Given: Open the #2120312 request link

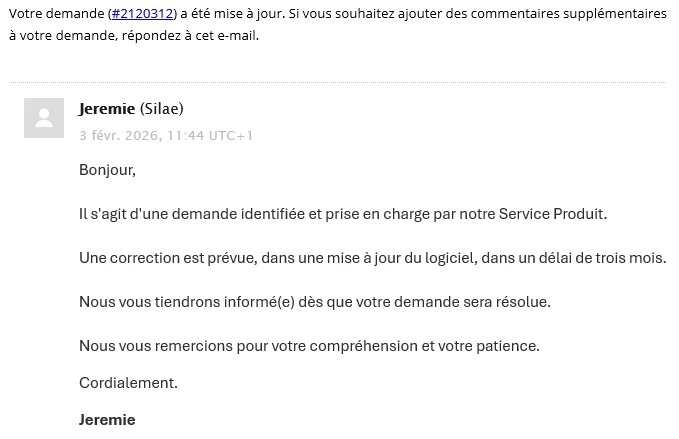Looking at the screenshot, I should (142, 14).
